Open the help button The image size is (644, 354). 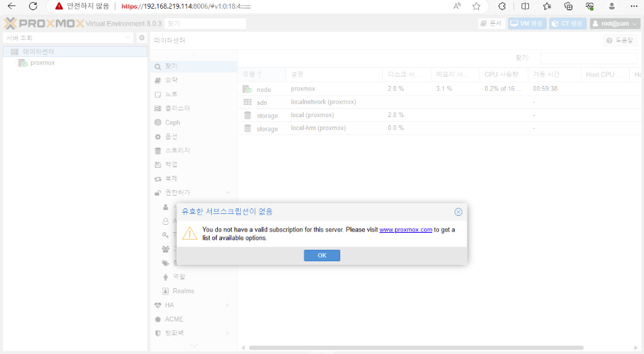620,41
